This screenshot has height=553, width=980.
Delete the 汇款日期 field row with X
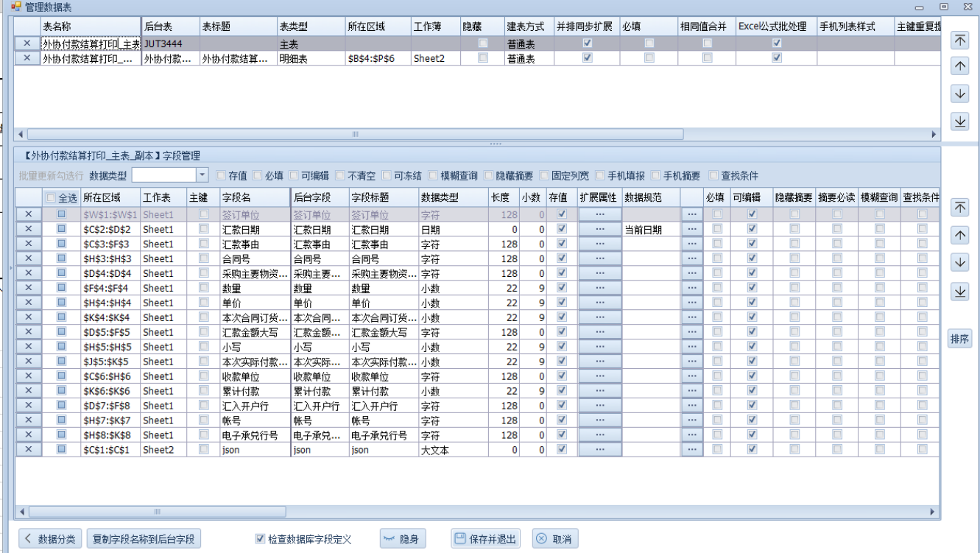coord(28,229)
